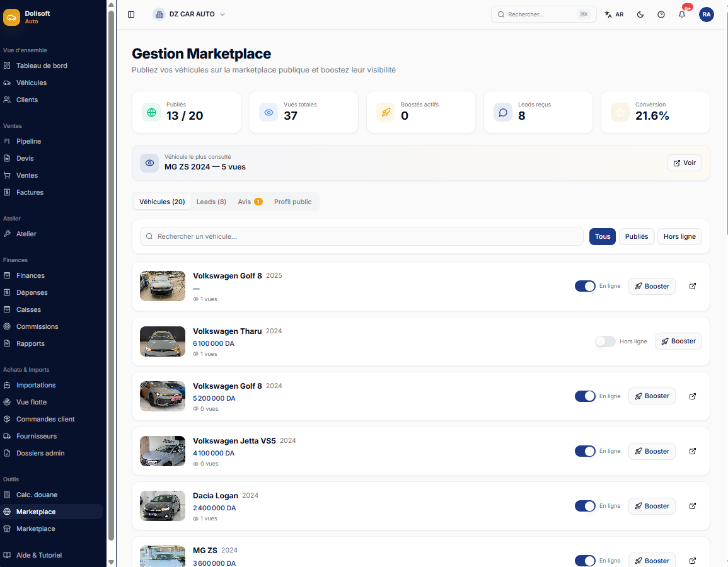Screen dimensions: 728x567
Task: Click the Voir button for MG ZS
Action: (x=685, y=163)
